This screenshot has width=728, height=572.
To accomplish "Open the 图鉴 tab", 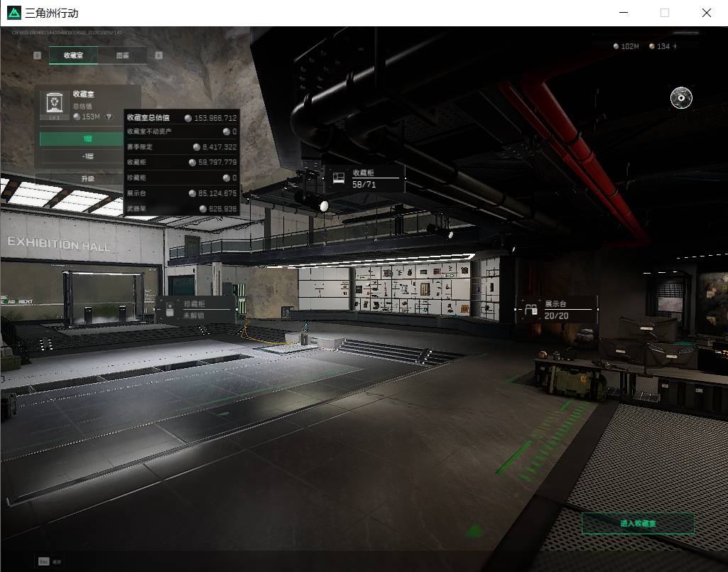I will 123,55.
